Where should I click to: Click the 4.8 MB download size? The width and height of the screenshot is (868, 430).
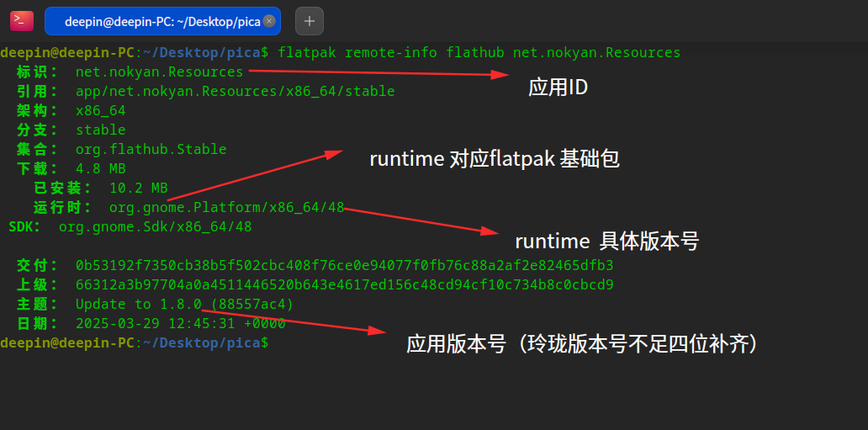(x=100, y=168)
